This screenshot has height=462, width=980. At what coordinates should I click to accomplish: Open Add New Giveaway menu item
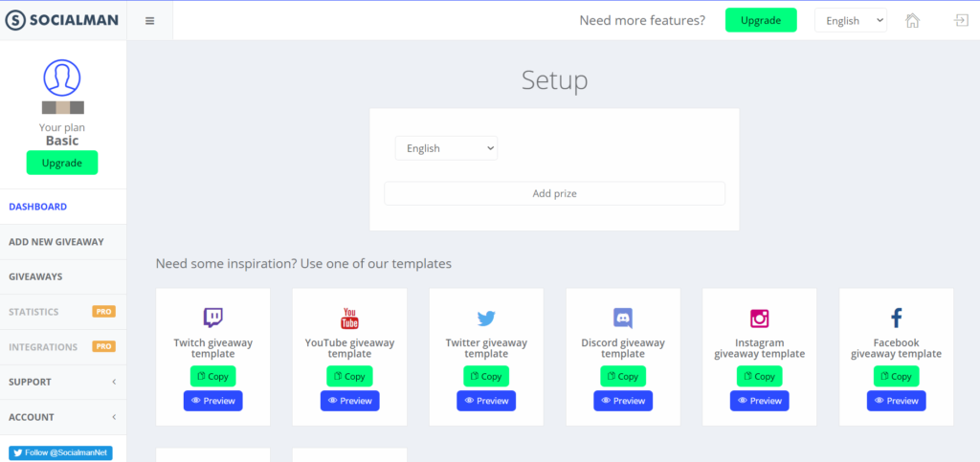pyautogui.click(x=56, y=242)
